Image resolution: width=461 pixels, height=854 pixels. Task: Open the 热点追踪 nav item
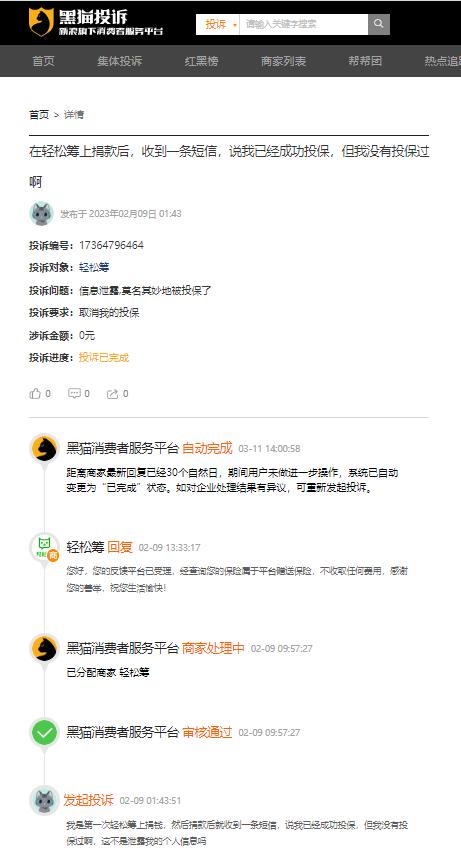pos(442,61)
